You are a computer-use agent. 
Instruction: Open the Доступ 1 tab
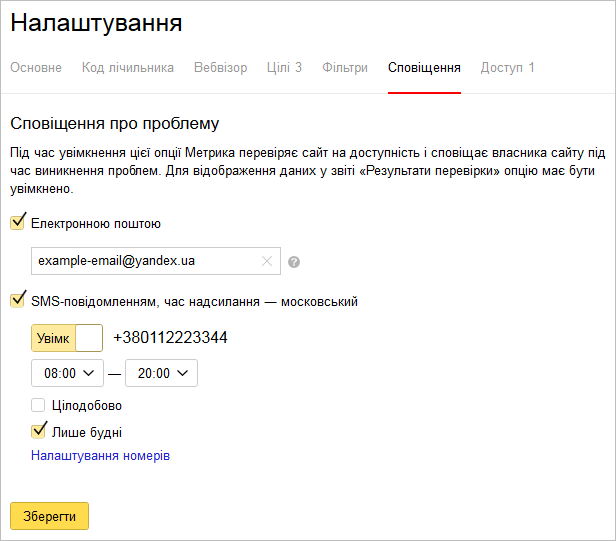pos(508,68)
